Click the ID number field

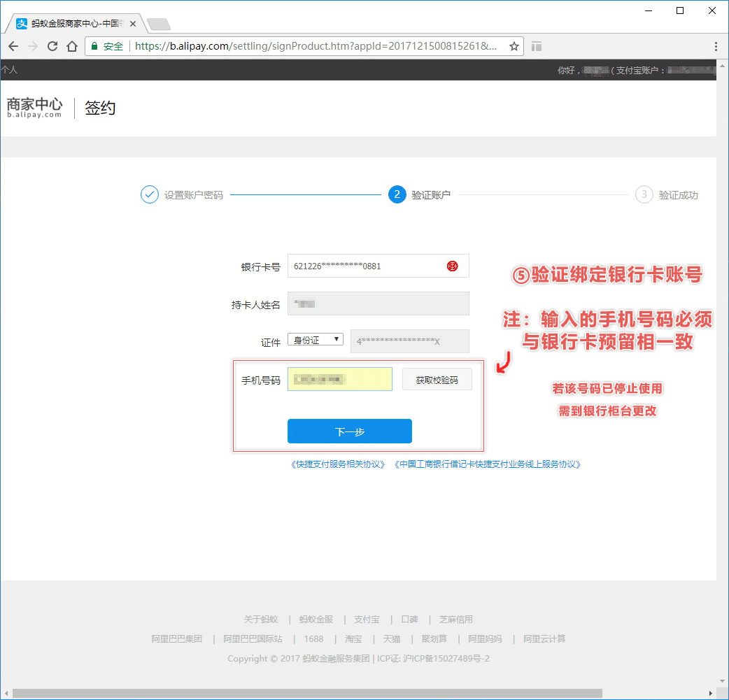[409, 341]
